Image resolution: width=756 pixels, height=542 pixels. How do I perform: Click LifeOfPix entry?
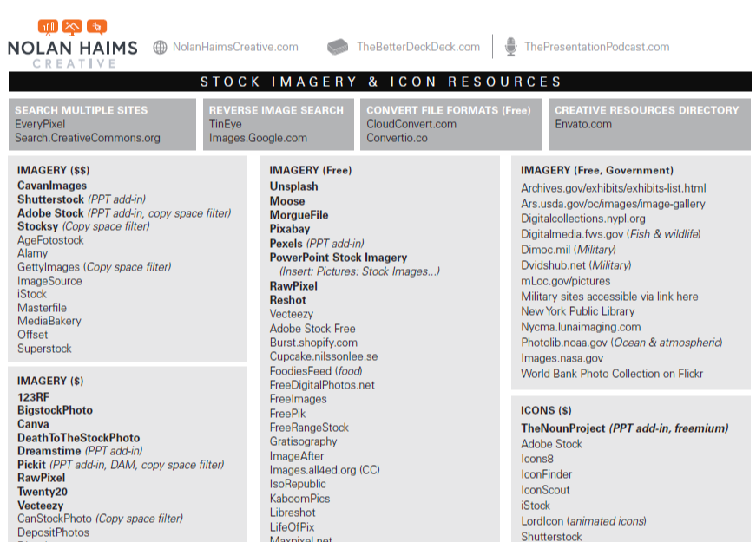click(292, 527)
